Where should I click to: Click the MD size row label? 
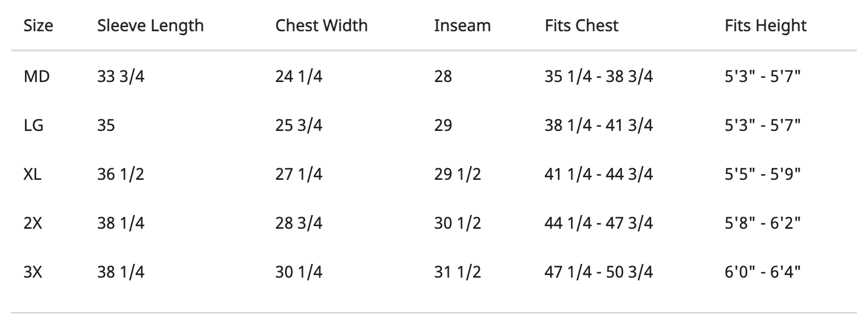pos(37,76)
